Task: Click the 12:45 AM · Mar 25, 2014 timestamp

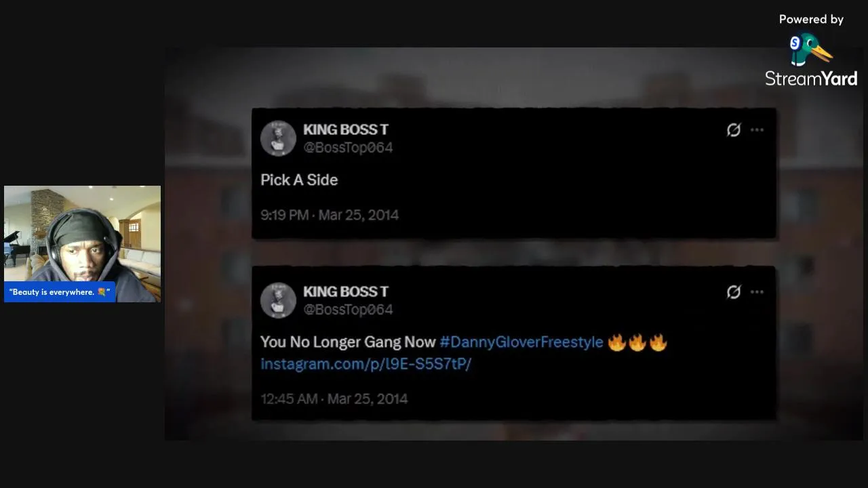Action: (x=334, y=399)
